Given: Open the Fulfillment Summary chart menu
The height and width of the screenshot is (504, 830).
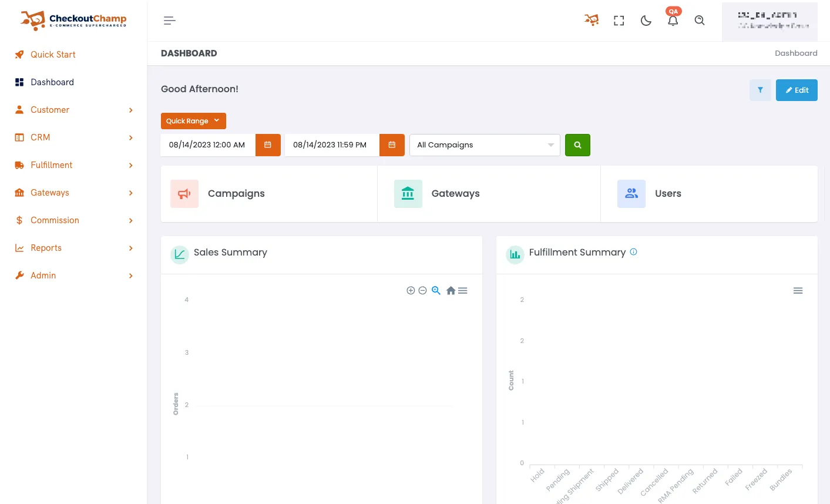Looking at the screenshot, I should [x=798, y=290].
